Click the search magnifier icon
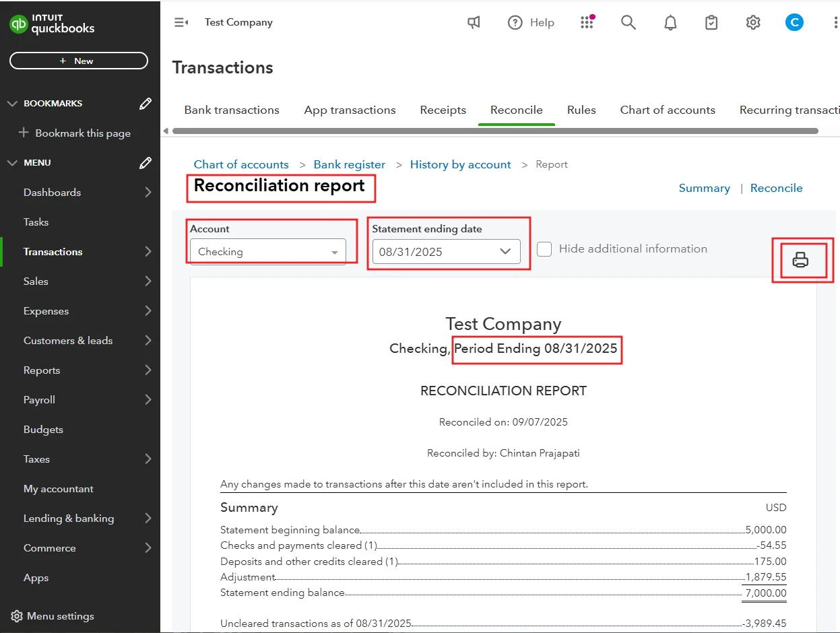840x633 pixels. click(x=628, y=23)
